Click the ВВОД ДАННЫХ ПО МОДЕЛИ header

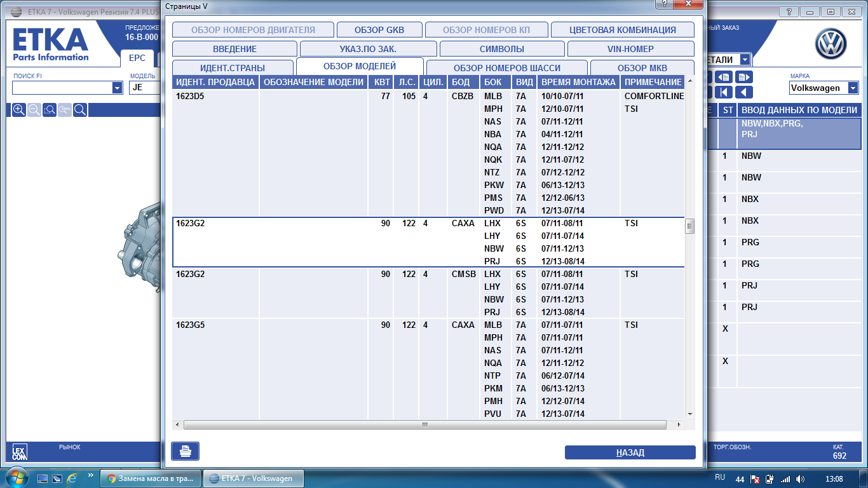[x=799, y=110]
